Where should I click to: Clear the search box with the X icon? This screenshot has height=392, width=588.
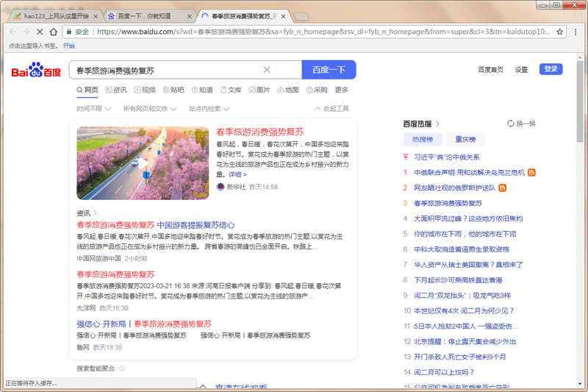(267, 70)
